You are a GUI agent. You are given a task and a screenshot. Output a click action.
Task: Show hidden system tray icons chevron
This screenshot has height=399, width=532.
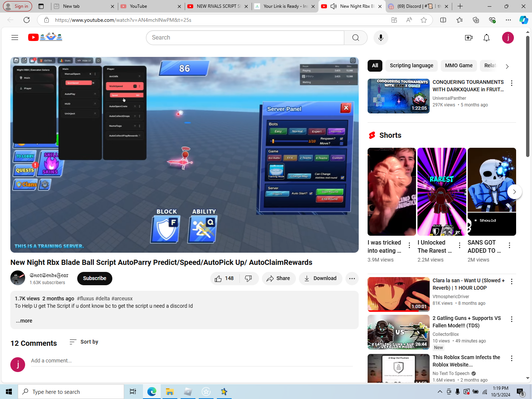(440, 392)
